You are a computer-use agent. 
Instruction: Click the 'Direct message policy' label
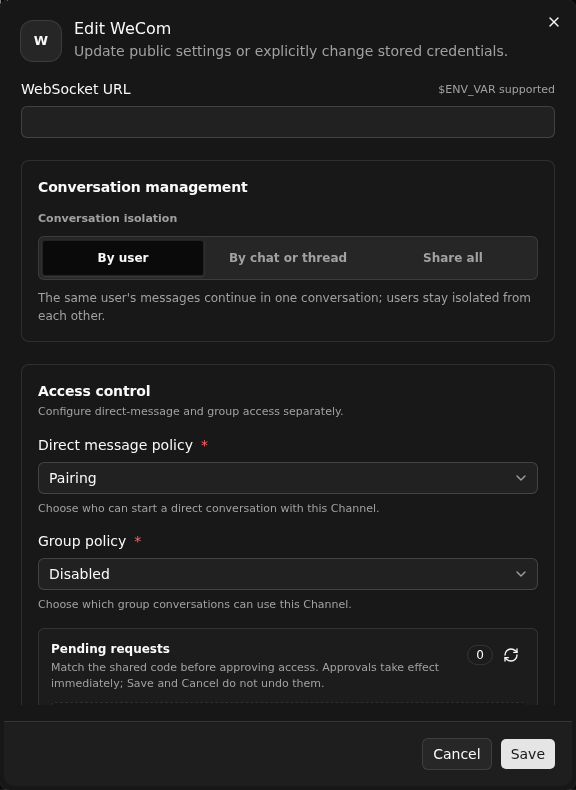click(115, 445)
